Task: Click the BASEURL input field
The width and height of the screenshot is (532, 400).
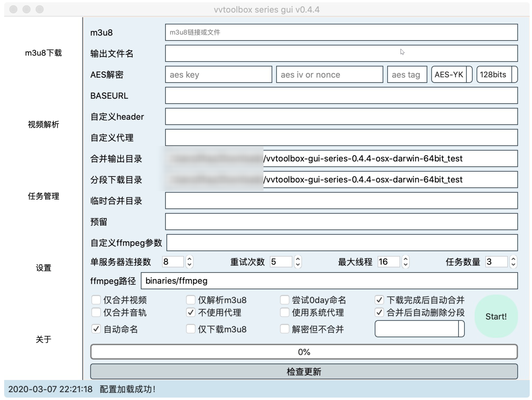Action: tap(341, 96)
